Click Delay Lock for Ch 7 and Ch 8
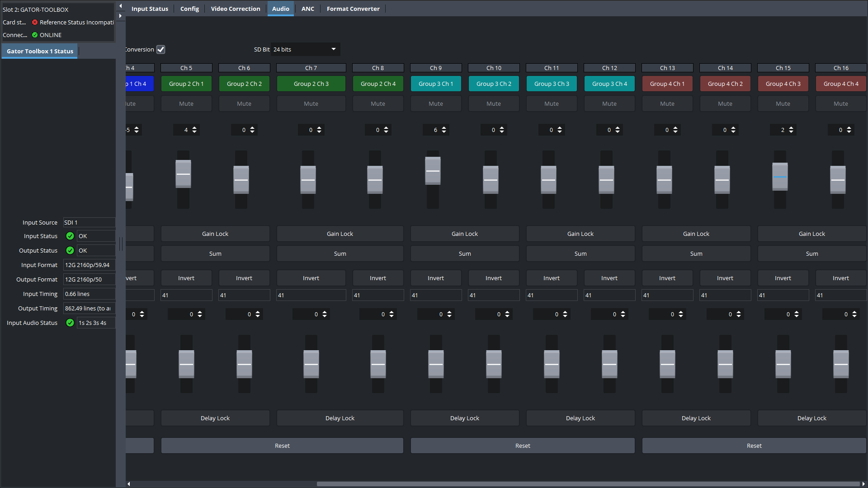868x488 pixels. pyautogui.click(x=340, y=418)
